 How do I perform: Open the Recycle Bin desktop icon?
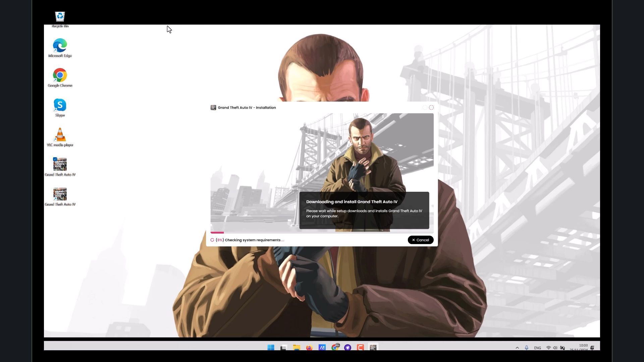tap(60, 19)
